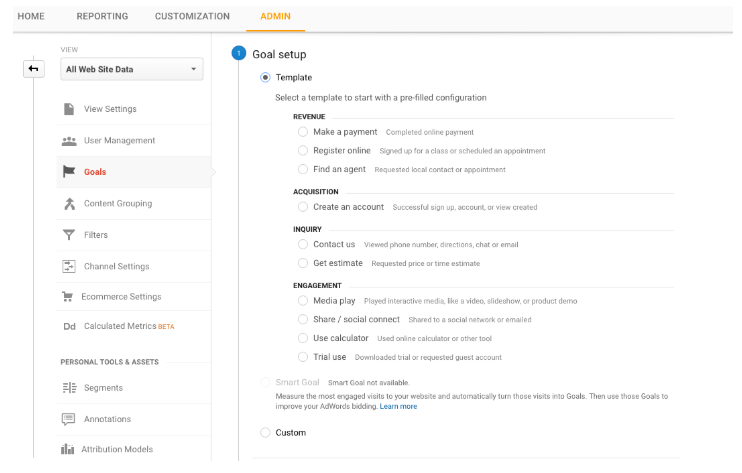Click the Segments icon
742x473 pixels.
69,388
